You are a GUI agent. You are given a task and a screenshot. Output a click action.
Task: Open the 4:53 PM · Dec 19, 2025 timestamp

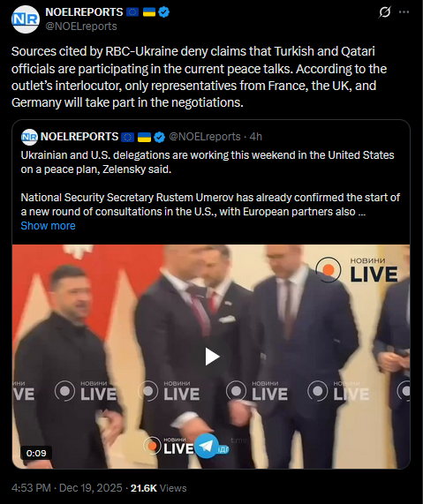[67, 488]
